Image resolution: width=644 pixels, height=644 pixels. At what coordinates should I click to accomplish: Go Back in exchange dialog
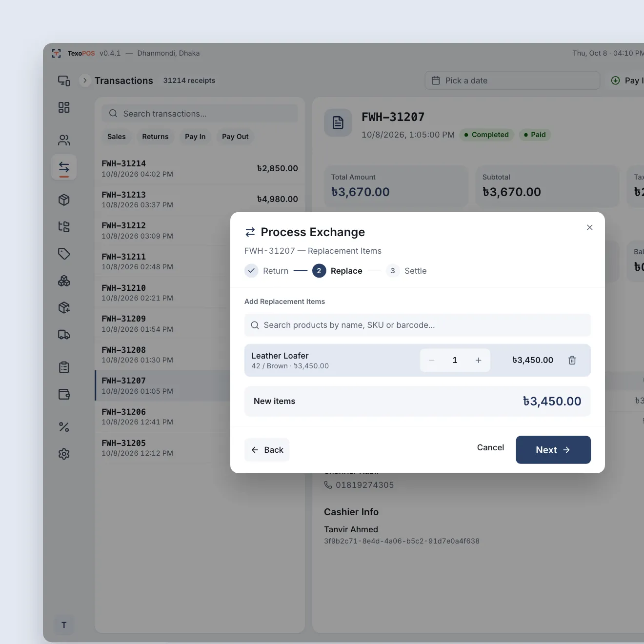tap(267, 450)
